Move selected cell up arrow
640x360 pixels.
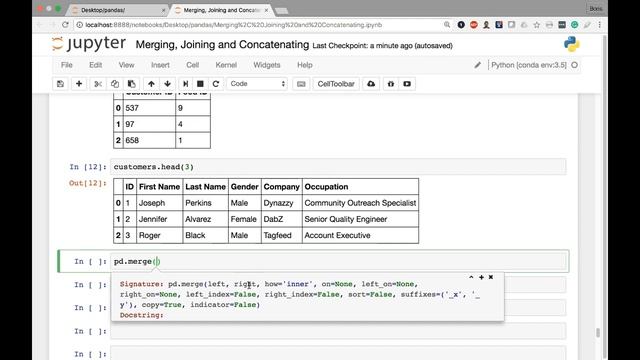(x=151, y=84)
